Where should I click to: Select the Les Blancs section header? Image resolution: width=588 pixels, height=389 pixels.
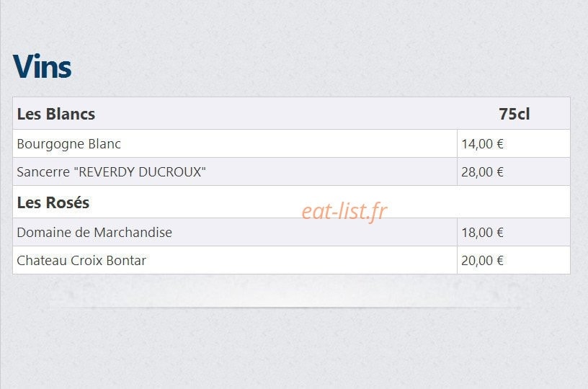[56, 114]
